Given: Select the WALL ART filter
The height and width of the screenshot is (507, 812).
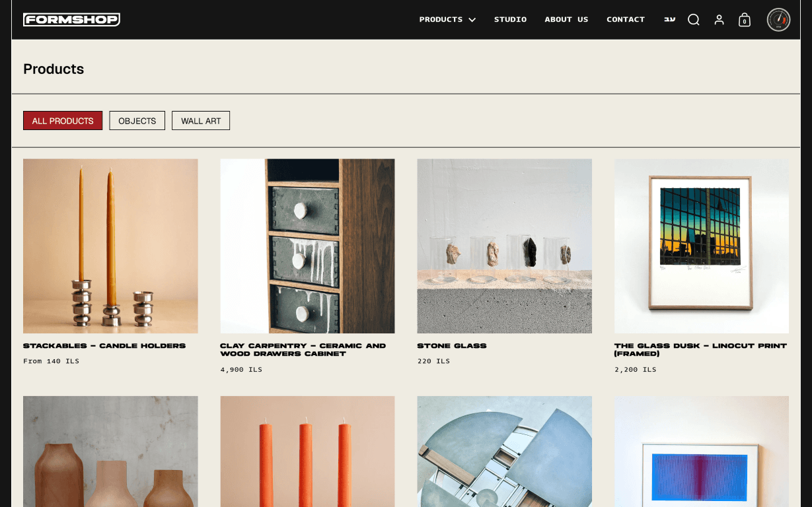Looking at the screenshot, I should pyautogui.click(x=200, y=120).
